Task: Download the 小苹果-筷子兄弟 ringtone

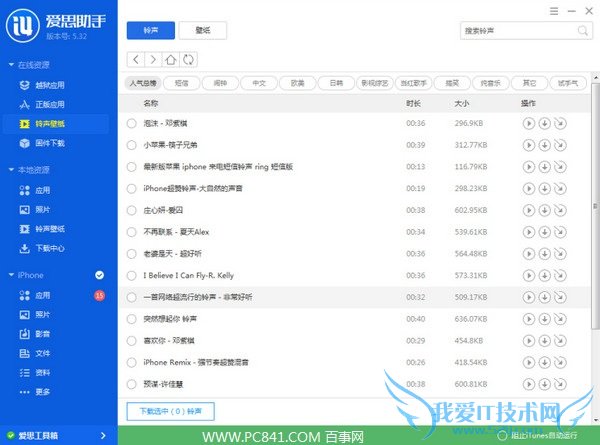Action: 544,145
